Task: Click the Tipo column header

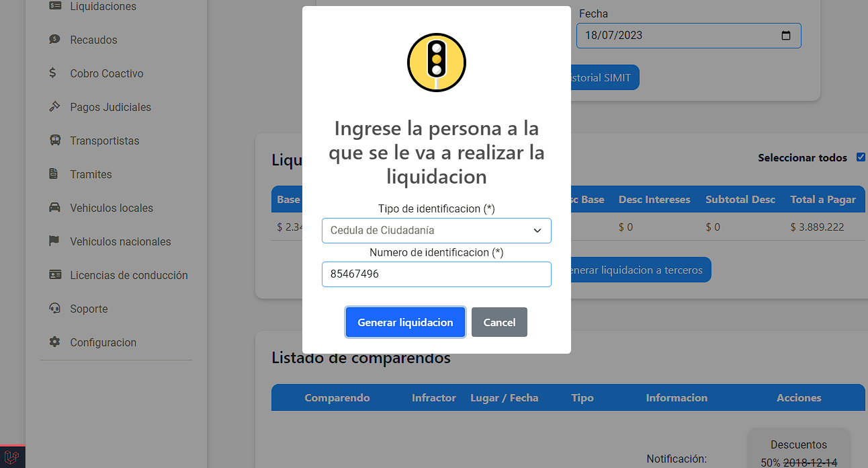Action: click(x=582, y=397)
